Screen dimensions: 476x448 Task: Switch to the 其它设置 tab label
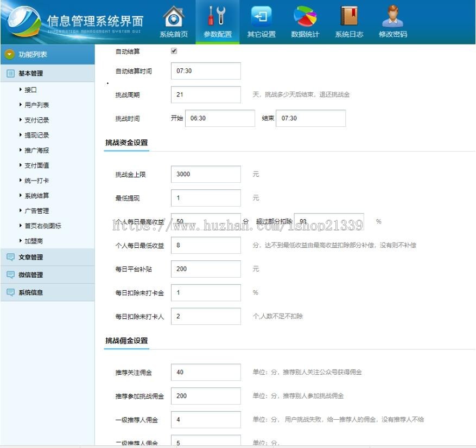click(x=262, y=34)
